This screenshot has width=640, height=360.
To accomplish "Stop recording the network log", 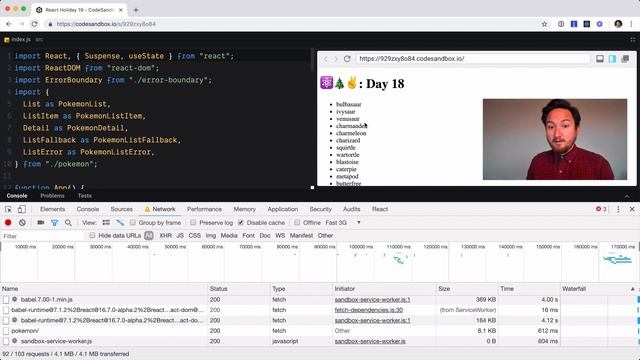I will click(x=8, y=222).
